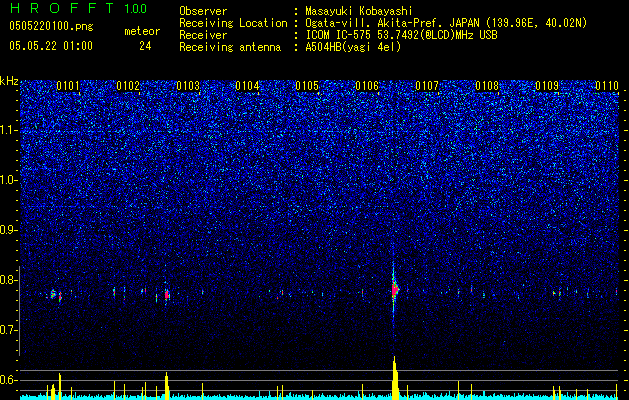Click the 0109 time marker

click(x=547, y=86)
